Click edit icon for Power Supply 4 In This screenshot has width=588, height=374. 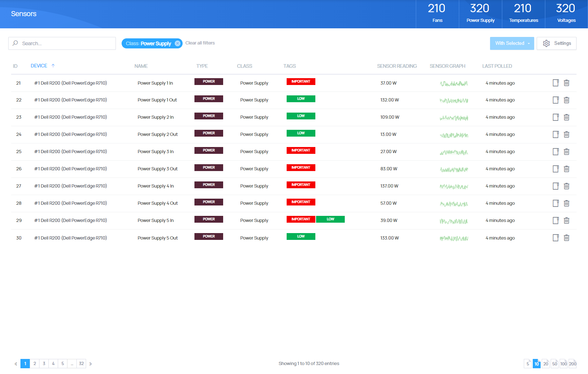pos(556,186)
